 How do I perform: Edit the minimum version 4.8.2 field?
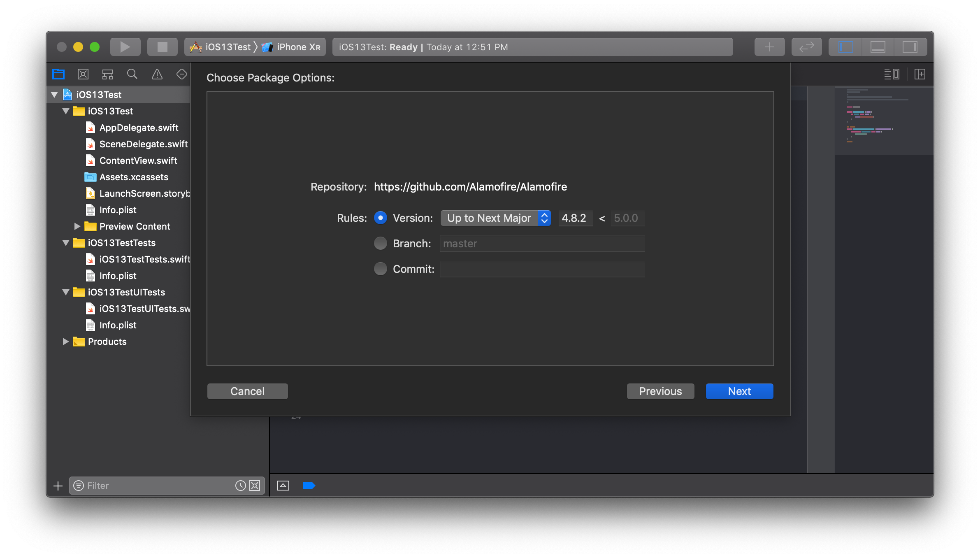(576, 218)
